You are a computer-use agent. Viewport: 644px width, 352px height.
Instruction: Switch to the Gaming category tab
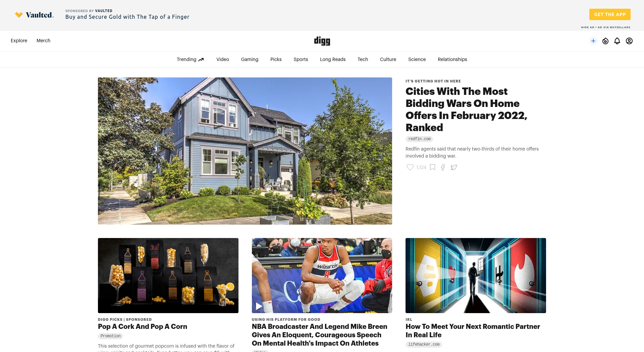[250, 59]
